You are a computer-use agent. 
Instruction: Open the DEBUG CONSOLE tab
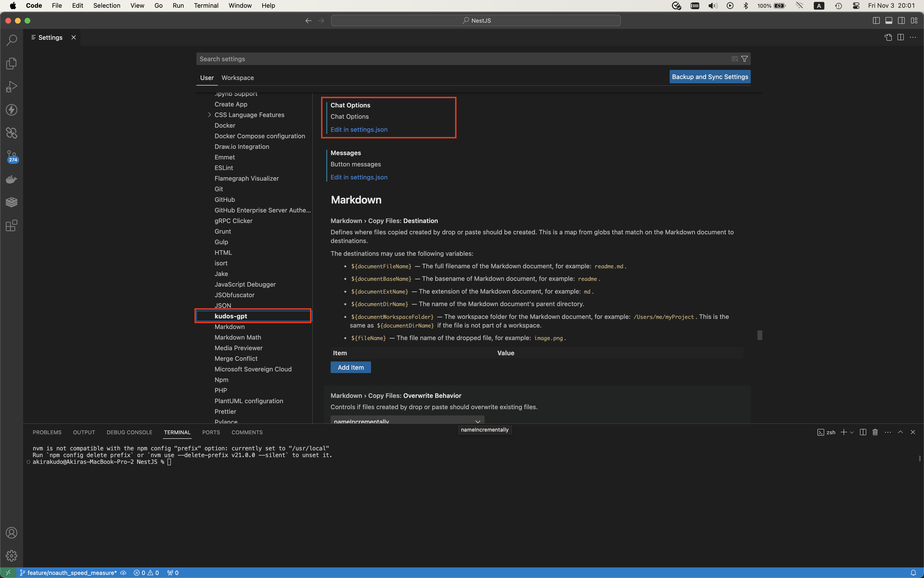click(129, 432)
